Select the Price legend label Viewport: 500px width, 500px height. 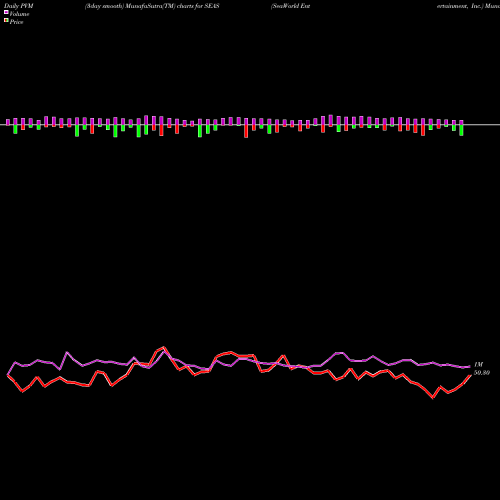coord(16,22)
